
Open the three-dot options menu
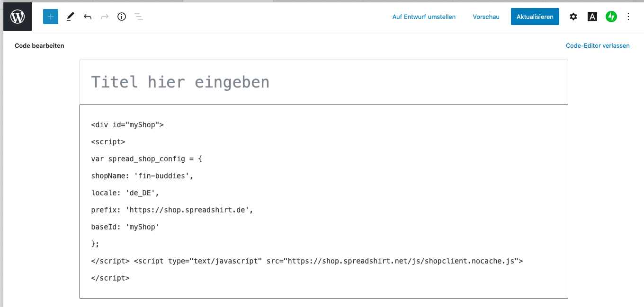pyautogui.click(x=628, y=17)
